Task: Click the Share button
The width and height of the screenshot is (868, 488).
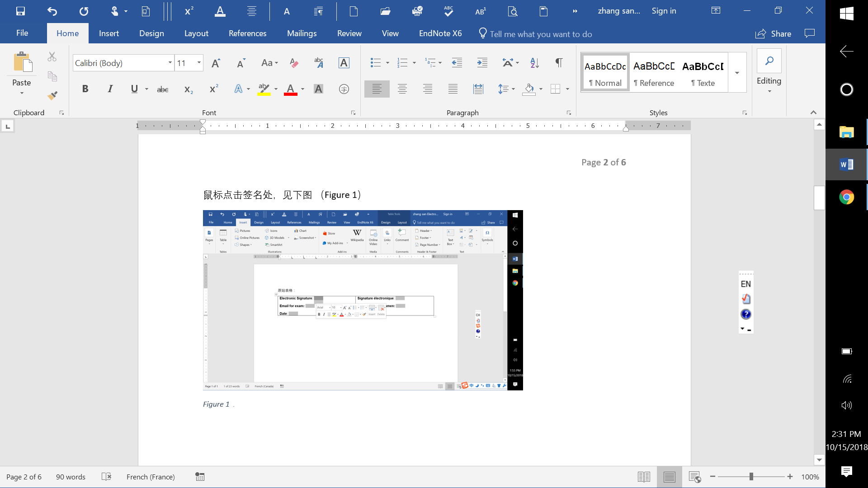Action: pyautogui.click(x=773, y=34)
